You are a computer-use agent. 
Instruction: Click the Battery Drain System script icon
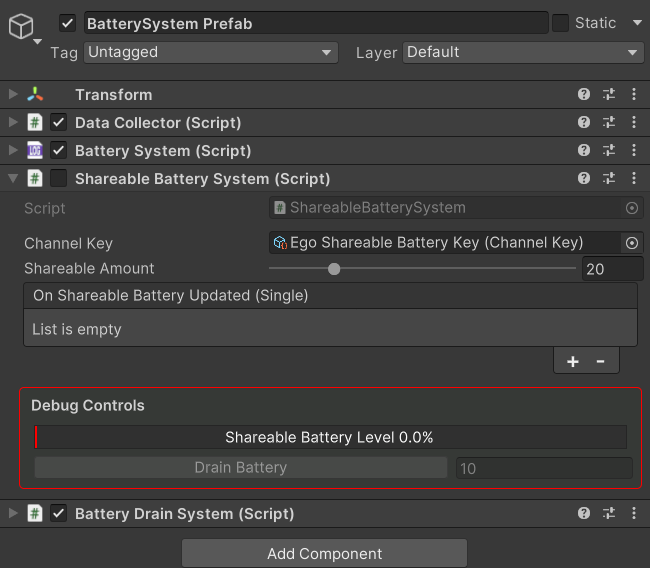tap(35, 513)
